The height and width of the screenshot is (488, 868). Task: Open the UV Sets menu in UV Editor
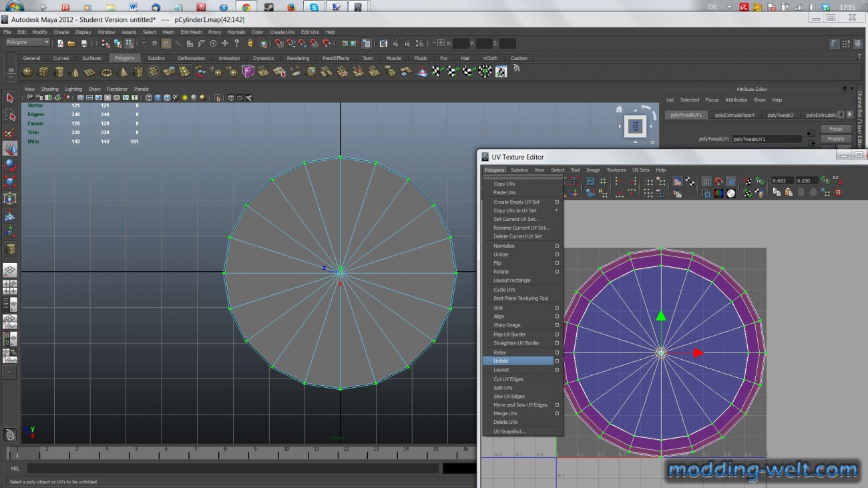pos(640,170)
